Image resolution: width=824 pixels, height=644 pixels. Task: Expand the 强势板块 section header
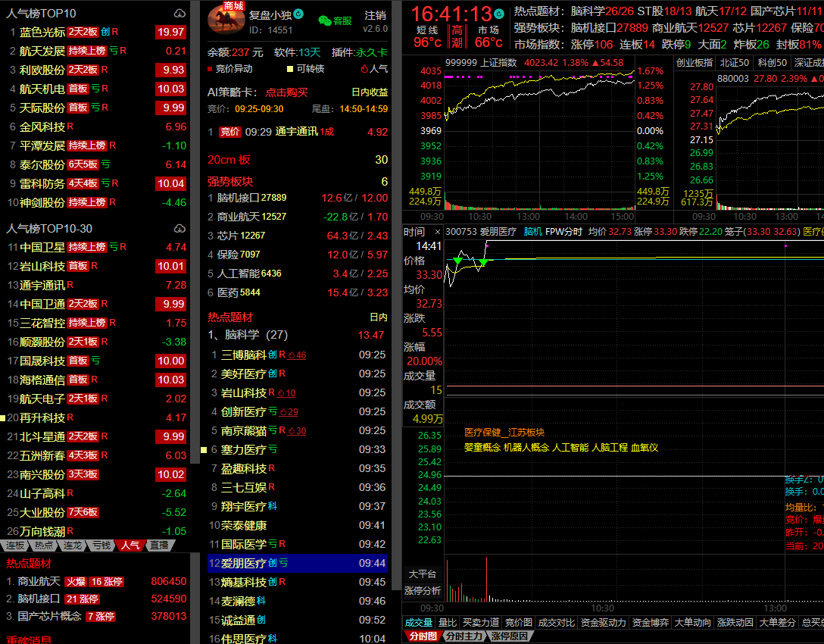point(230,182)
